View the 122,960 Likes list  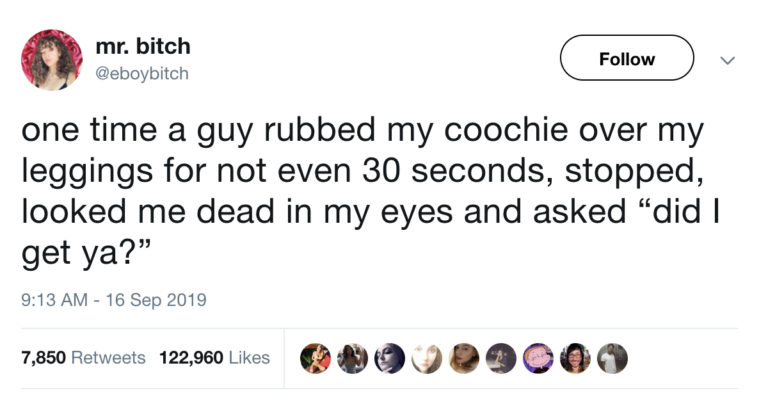214,357
